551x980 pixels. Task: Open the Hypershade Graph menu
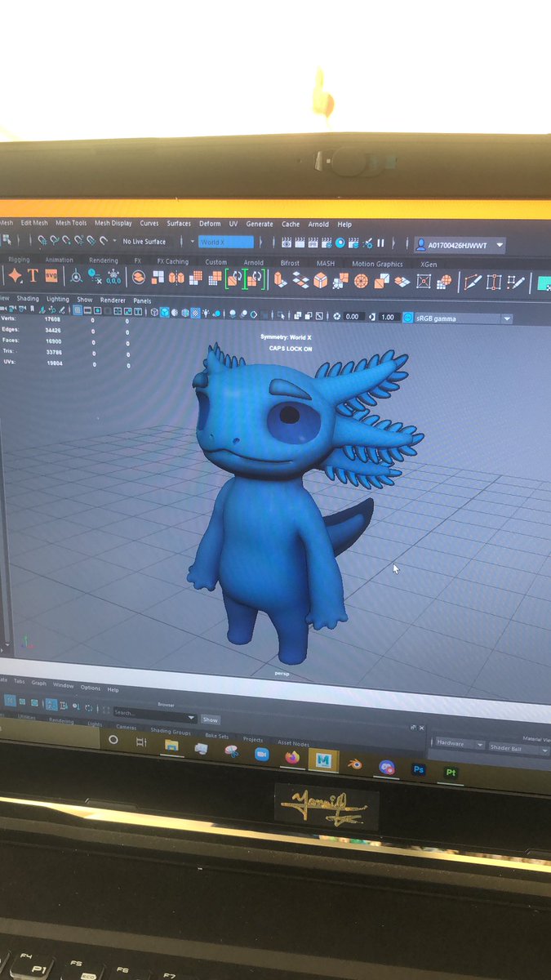tap(38, 683)
